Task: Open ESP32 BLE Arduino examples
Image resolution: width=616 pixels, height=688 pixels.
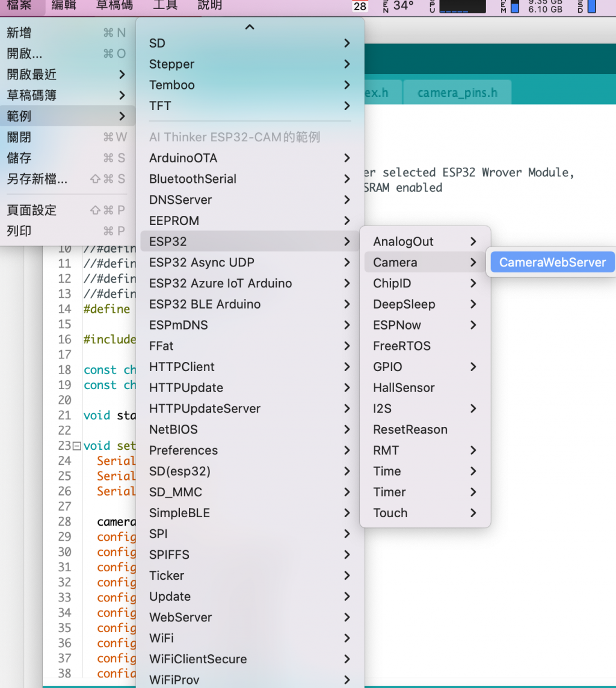Action: coord(250,304)
